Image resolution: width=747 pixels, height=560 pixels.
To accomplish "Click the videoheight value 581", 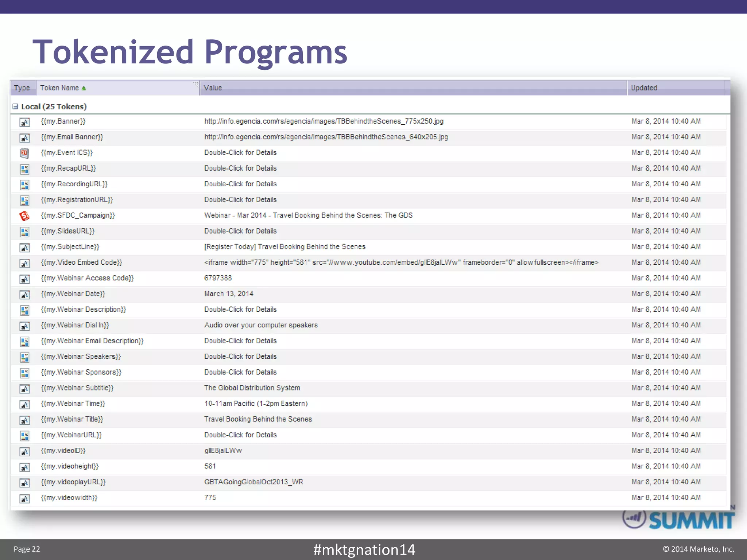I will tap(210, 466).
